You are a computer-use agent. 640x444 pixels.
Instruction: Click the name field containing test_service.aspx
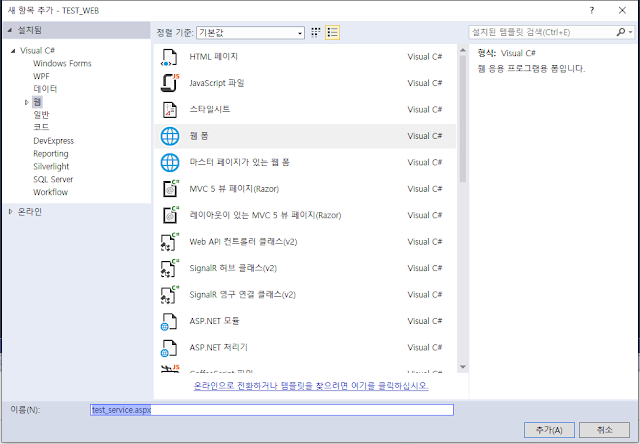[x=272, y=410]
